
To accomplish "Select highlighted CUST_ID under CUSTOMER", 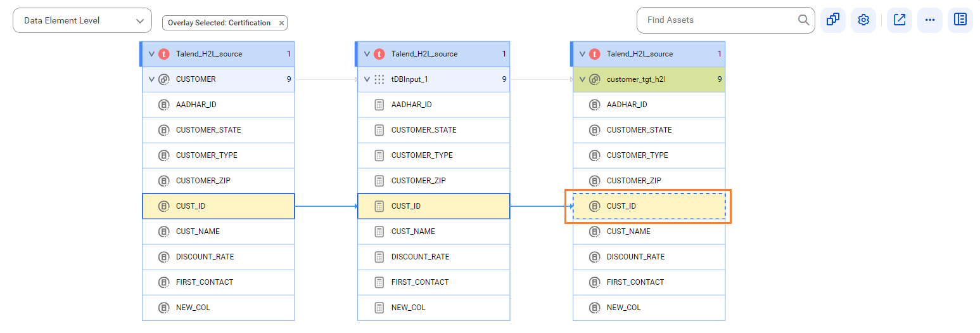I will [x=219, y=206].
